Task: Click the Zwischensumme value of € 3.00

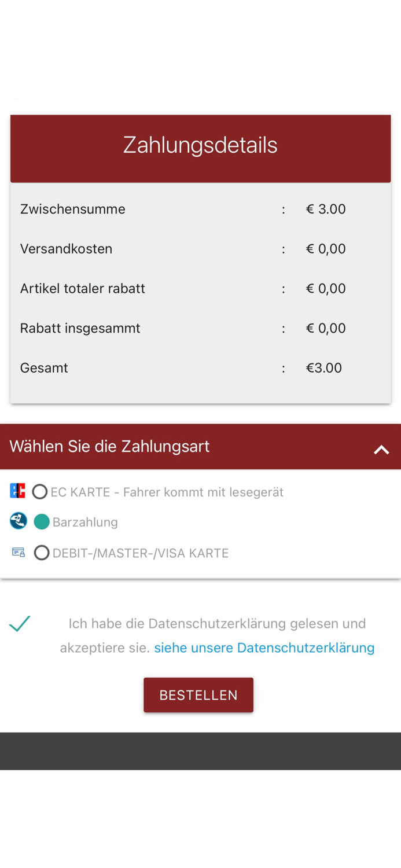Action: [x=326, y=209]
